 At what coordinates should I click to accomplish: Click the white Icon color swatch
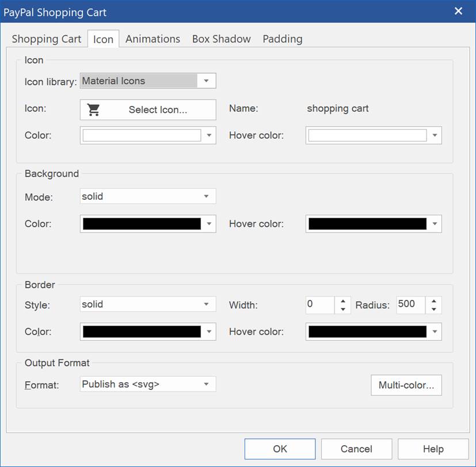(142, 135)
